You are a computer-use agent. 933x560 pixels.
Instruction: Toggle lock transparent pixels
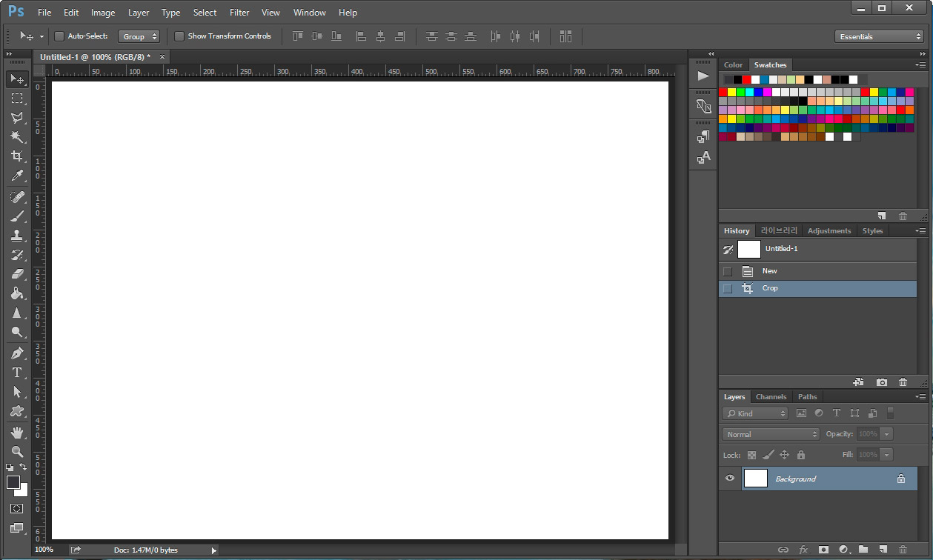pyautogui.click(x=751, y=455)
